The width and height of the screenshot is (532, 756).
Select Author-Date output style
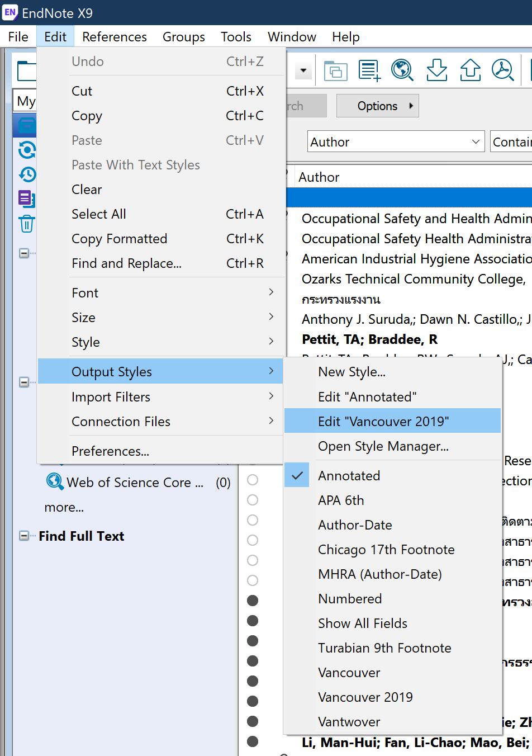tap(392, 525)
